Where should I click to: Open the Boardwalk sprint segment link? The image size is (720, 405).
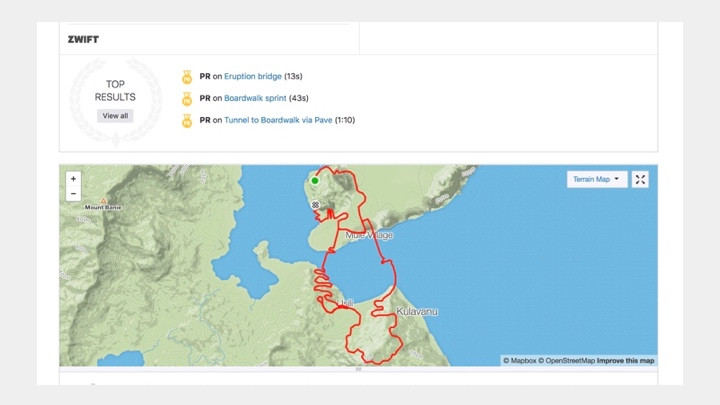tap(255, 98)
